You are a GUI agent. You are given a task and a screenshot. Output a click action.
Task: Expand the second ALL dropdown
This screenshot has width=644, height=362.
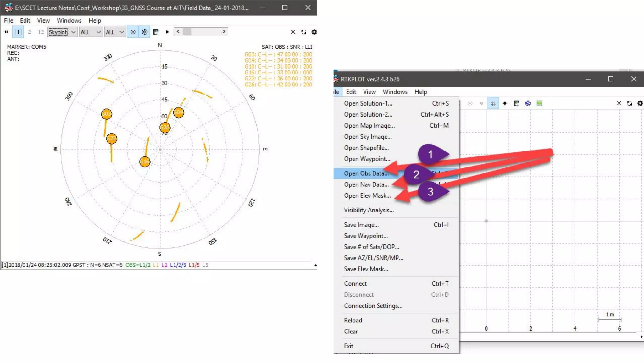click(x=115, y=32)
